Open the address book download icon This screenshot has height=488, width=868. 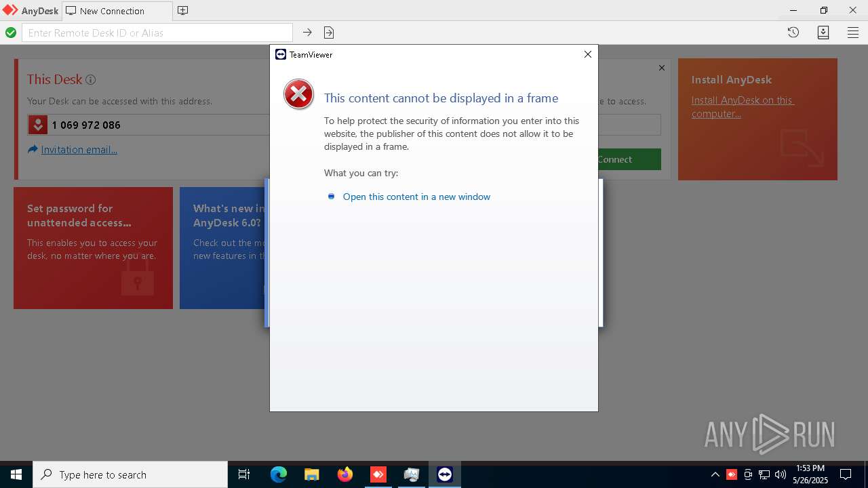pos(823,33)
